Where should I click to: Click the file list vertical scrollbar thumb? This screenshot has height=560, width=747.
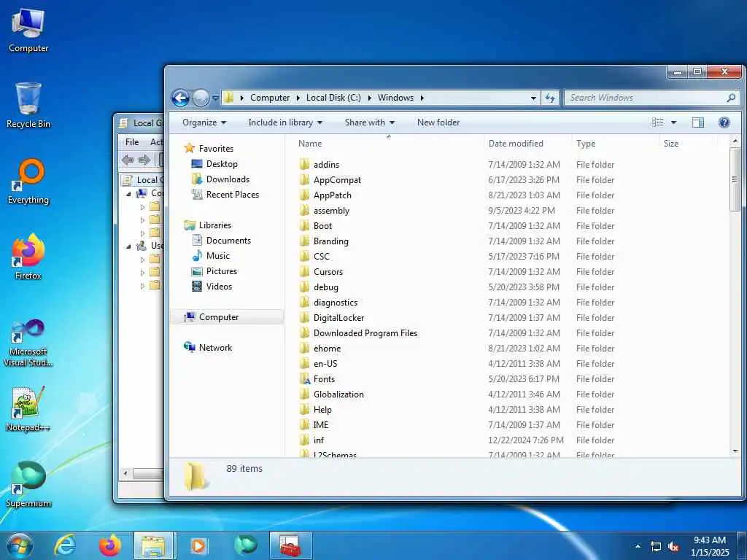735,179
